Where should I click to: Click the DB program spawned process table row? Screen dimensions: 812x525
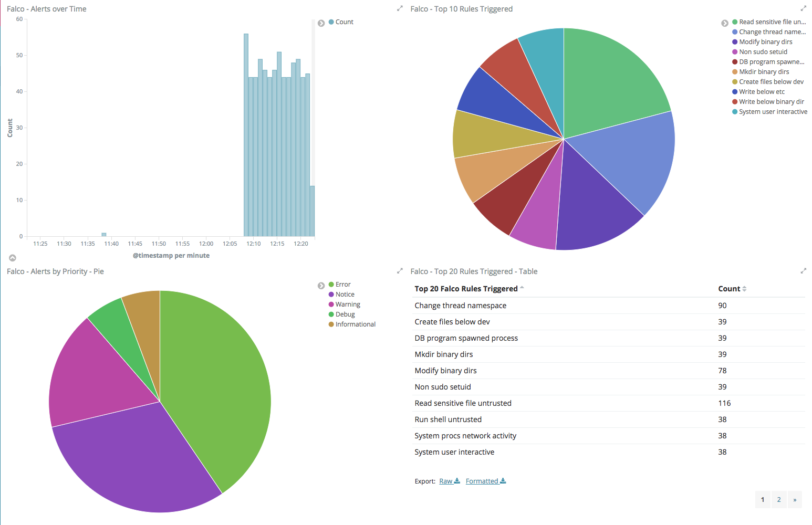pos(609,338)
